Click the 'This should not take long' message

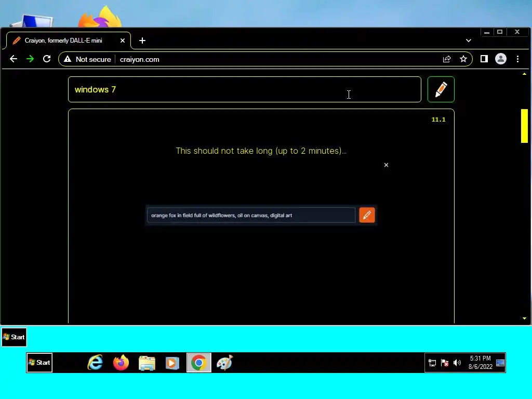[x=261, y=151]
